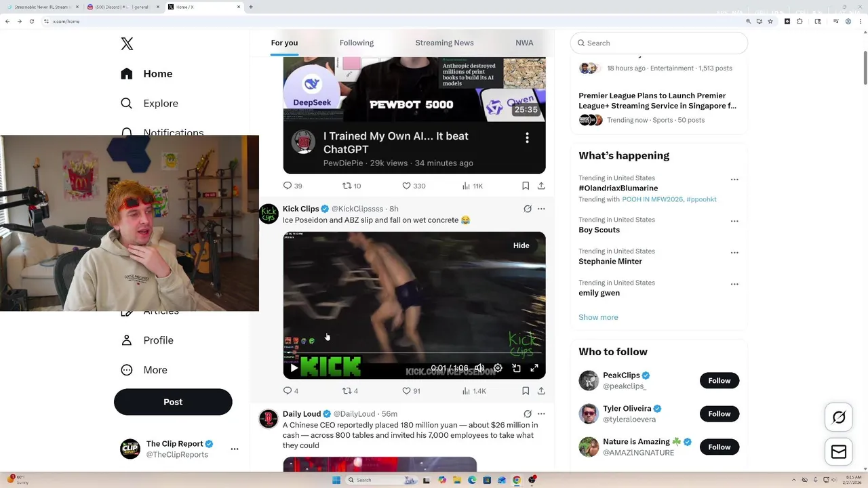Open the Explore page
The width and height of the screenshot is (868, 488).
coord(149,104)
